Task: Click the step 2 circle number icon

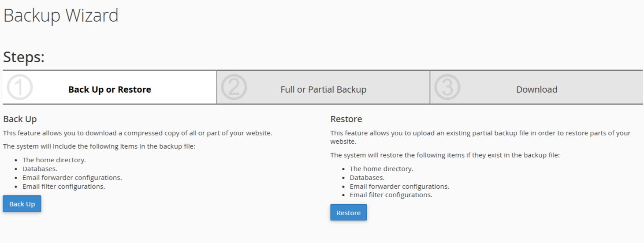Action: [234, 88]
